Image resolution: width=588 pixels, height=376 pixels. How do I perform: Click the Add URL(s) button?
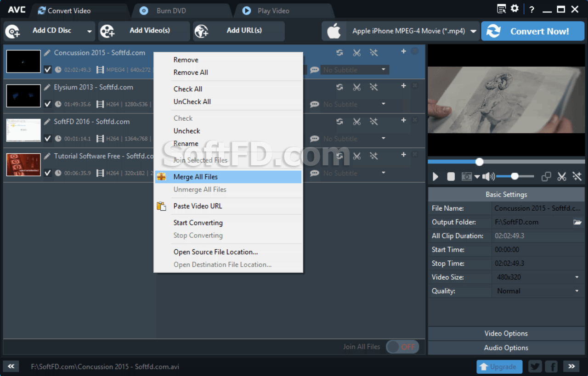(x=238, y=31)
